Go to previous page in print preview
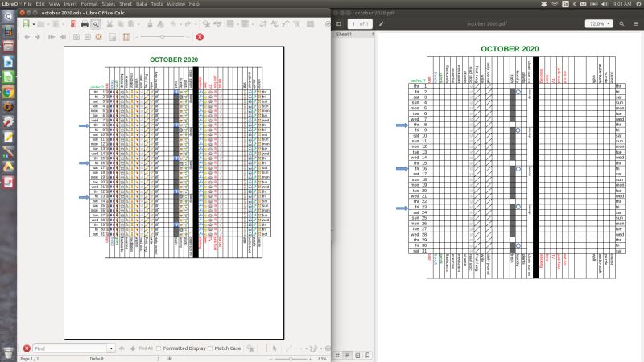This screenshot has width=644, height=362. 27,37
